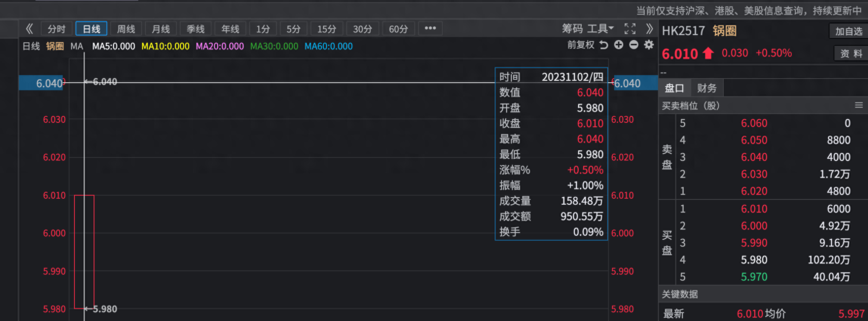Viewport: 868px width, 321px height.
Task: Select the 周线 weekly period
Action: pos(126,29)
